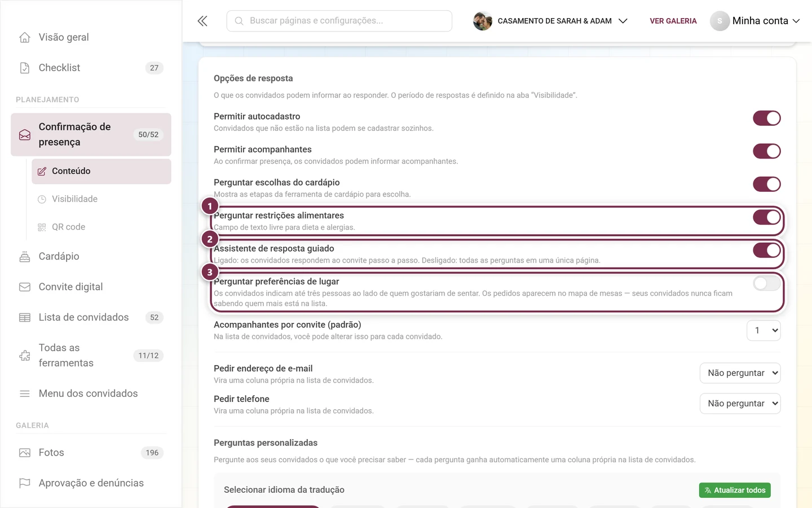The width and height of the screenshot is (812, 508).
Task: Open Visão geral page
Action: 91,37
